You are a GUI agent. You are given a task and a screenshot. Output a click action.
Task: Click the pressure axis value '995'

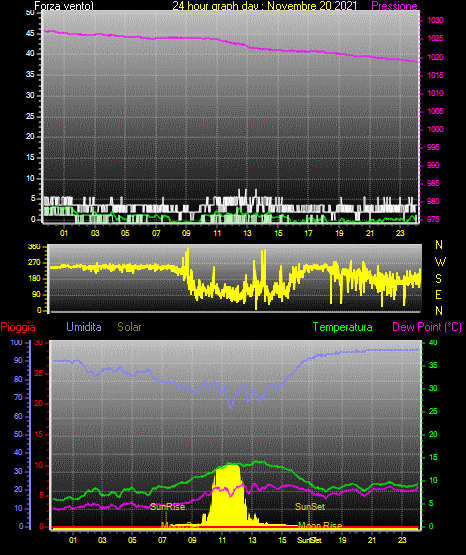[x=433, y=147]
